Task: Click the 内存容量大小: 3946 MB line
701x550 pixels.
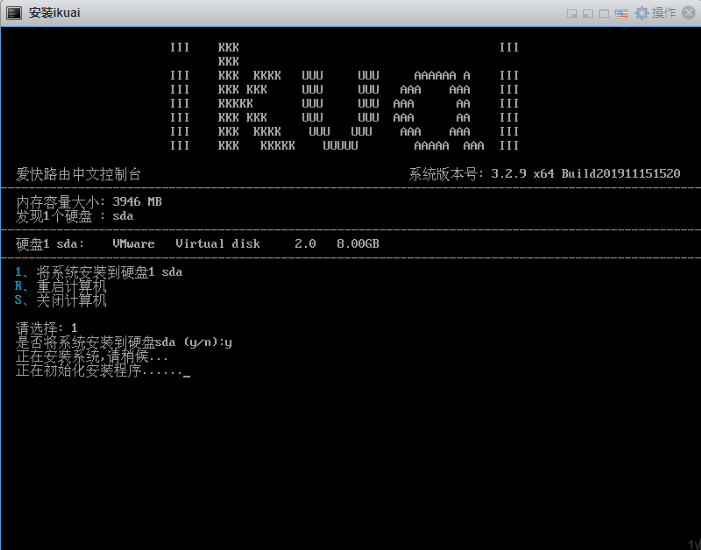Action: [89, 202]
